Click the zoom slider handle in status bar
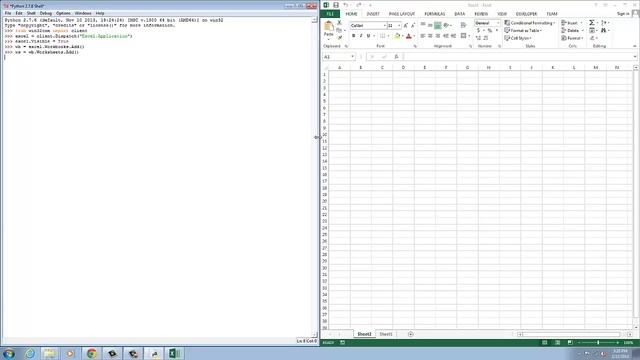The image size is (640, 360). point(598,342)
